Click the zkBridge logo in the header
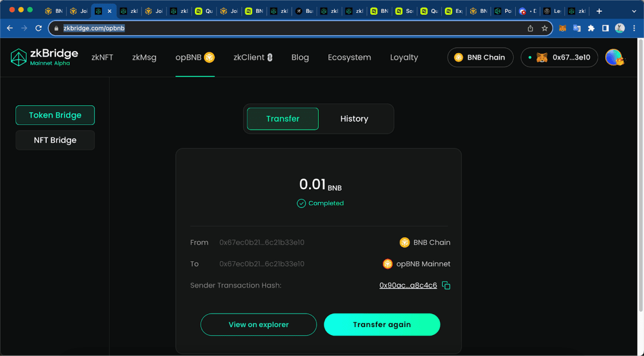 (x=45, y=57)
